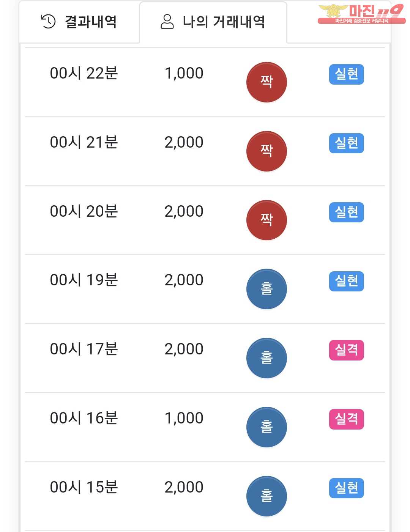Click the 1,000 amount at 00시 16분
The image size is (410, 532).
coord(184,418)
